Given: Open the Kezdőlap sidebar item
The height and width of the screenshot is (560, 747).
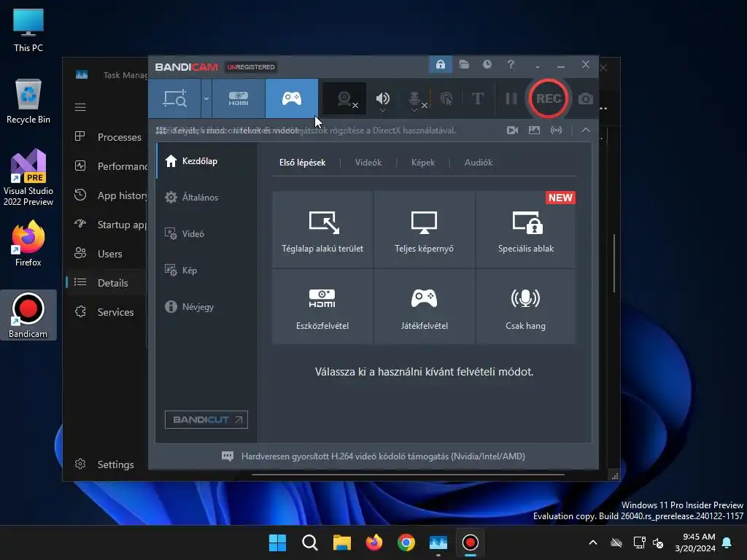Looking at the screenshot, I should pyautogui.click(x=206, y=161).
